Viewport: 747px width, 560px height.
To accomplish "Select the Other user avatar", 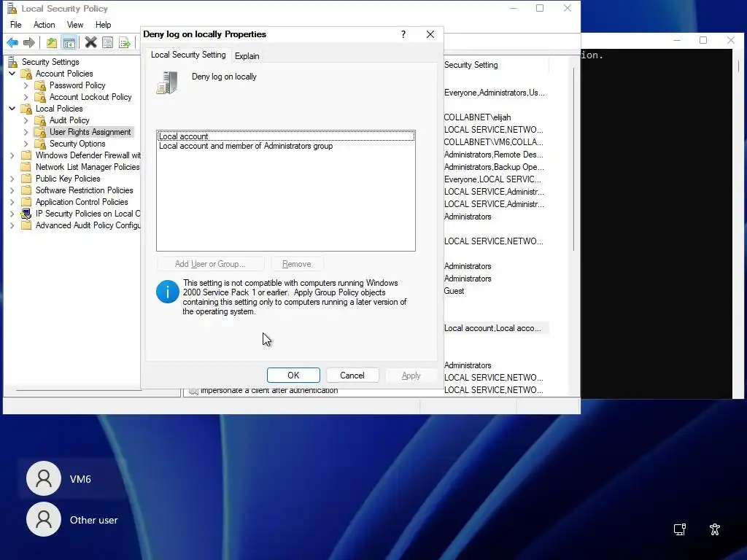I will pos(44,519).
